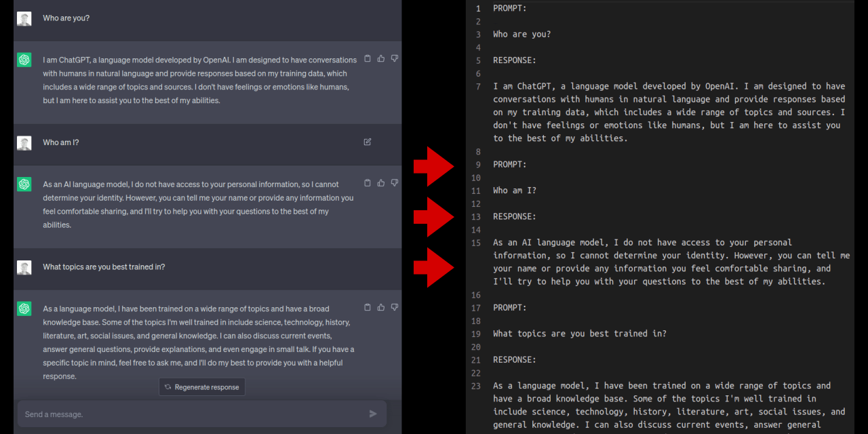868x434 pixels.
Task: Thumbs down the topics response
Action: pyautogui.click(x=395, y=307)
